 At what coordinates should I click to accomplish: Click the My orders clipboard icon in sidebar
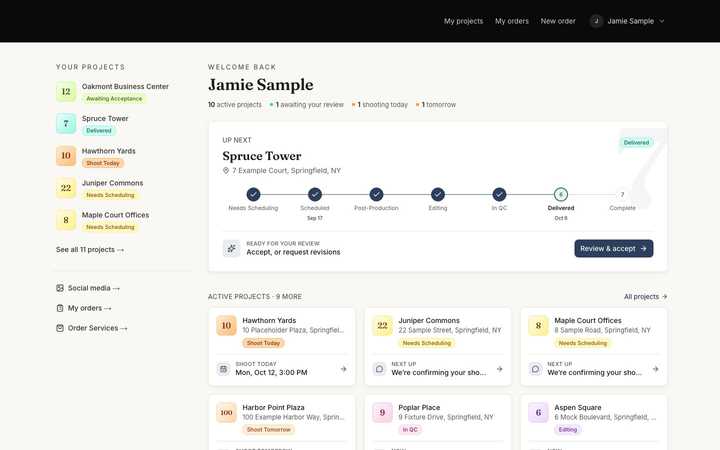tap(60, 308)
